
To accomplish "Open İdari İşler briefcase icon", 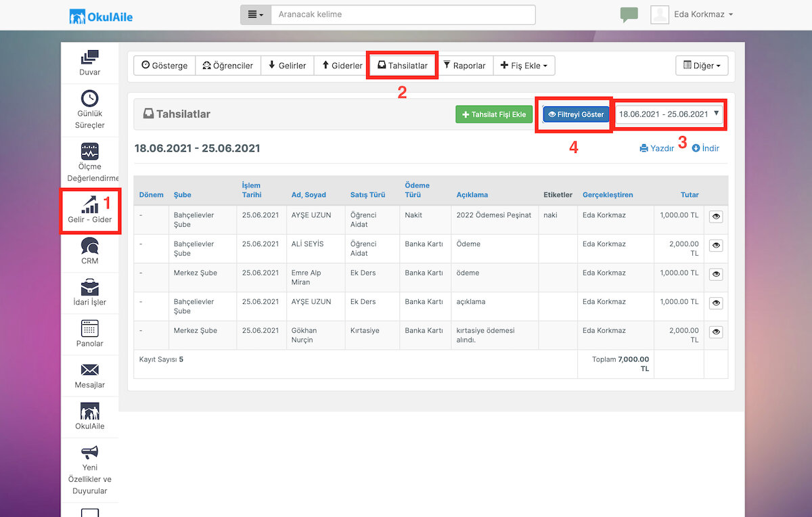I will click(89, 287).
